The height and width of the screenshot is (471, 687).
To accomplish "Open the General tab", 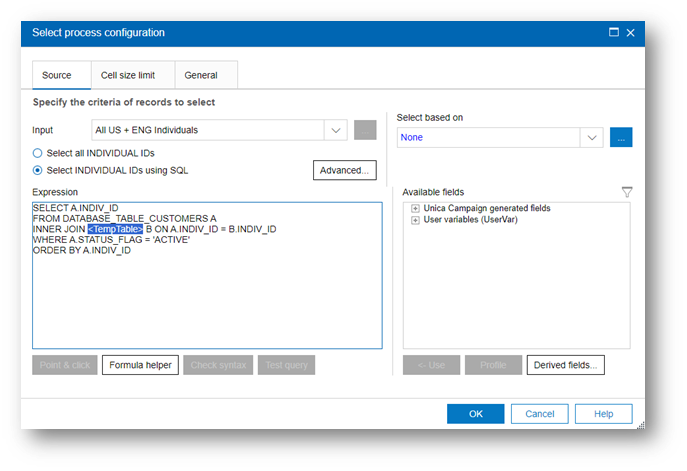I will pyautogui.click(x=206, y=75).
